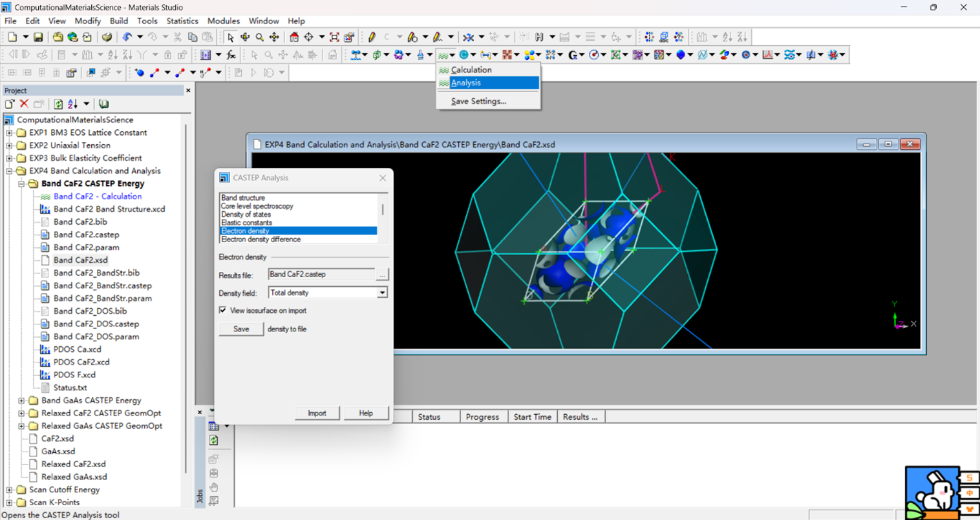Click the analysis type list scrollbar
980x520 pixels.
click(383, 218)
